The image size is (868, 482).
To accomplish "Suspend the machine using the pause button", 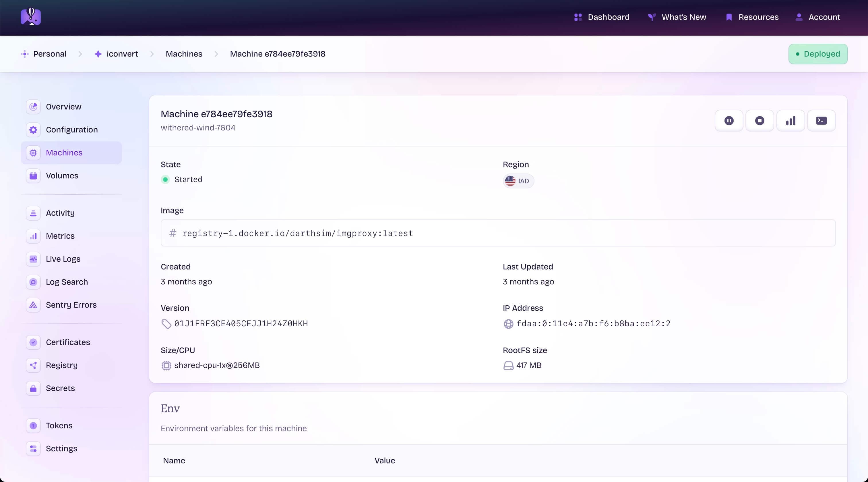I will 729,120.
